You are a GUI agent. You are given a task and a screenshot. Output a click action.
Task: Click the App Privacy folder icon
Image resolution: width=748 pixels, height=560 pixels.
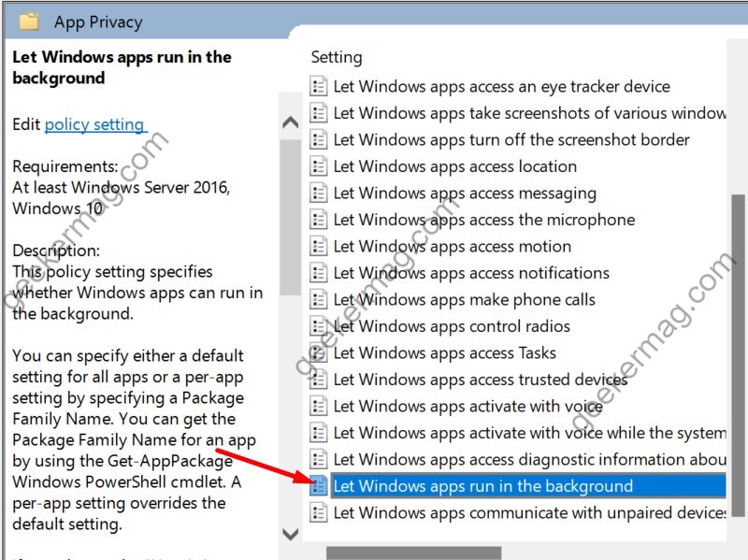coord(29,22)
